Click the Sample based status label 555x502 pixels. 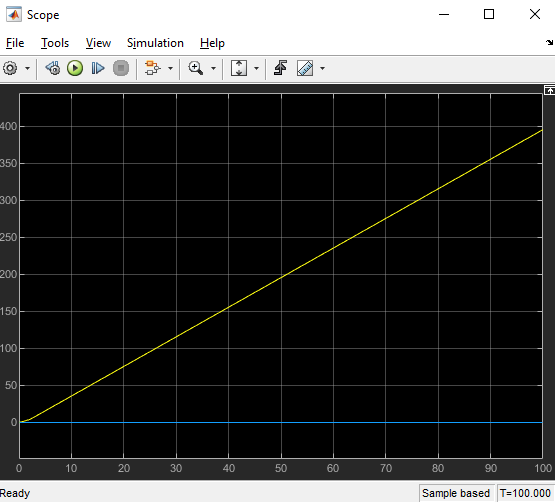click(456, 493)
